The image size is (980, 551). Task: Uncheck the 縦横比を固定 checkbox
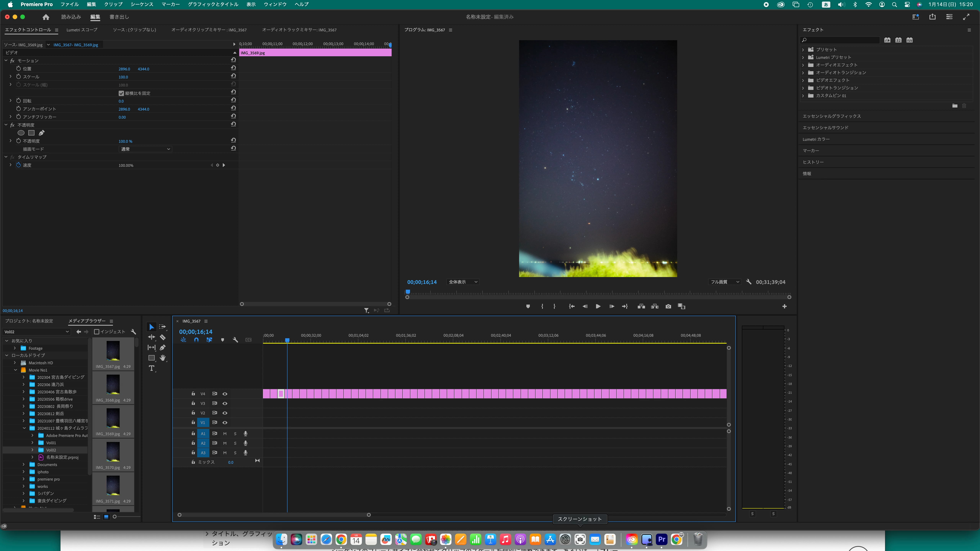[121, 93]
